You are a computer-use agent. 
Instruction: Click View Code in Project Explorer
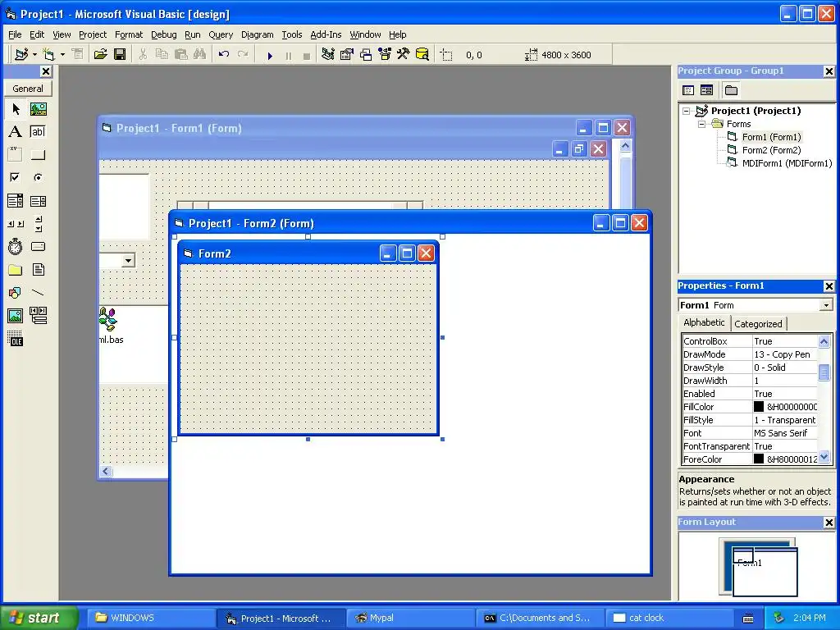tap(688, 90)
